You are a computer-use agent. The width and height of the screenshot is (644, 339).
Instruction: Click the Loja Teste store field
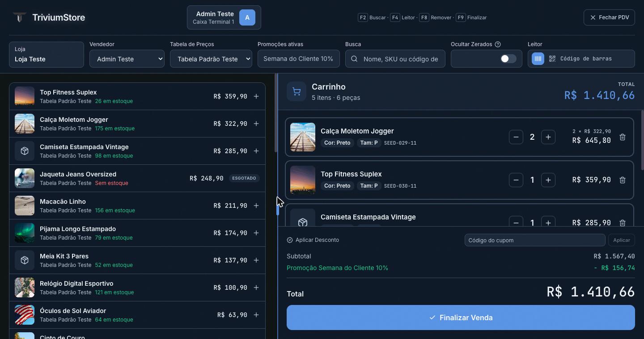(47, 55)
